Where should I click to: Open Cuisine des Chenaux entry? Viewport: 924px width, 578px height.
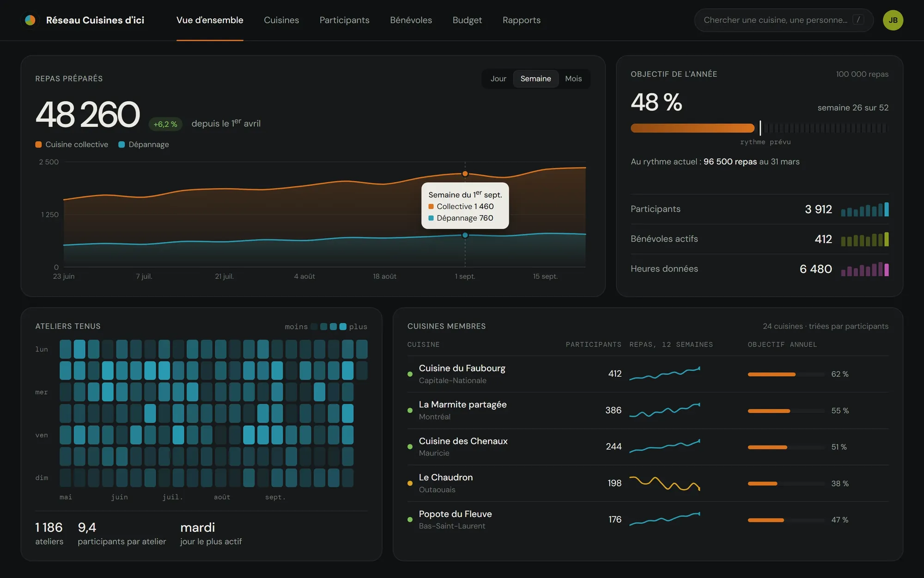point(648,447)
